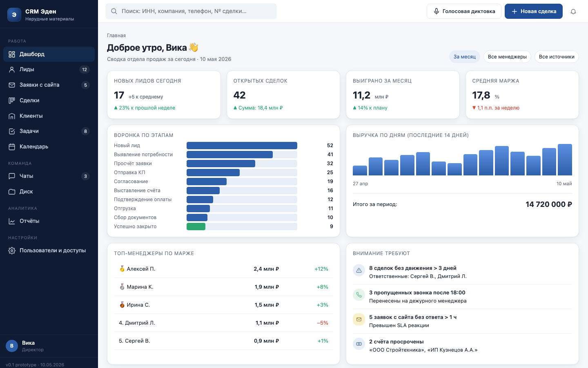Click the CRM Эден logo icon
This screenshot has height=368, width=588.
pos(14,15)
